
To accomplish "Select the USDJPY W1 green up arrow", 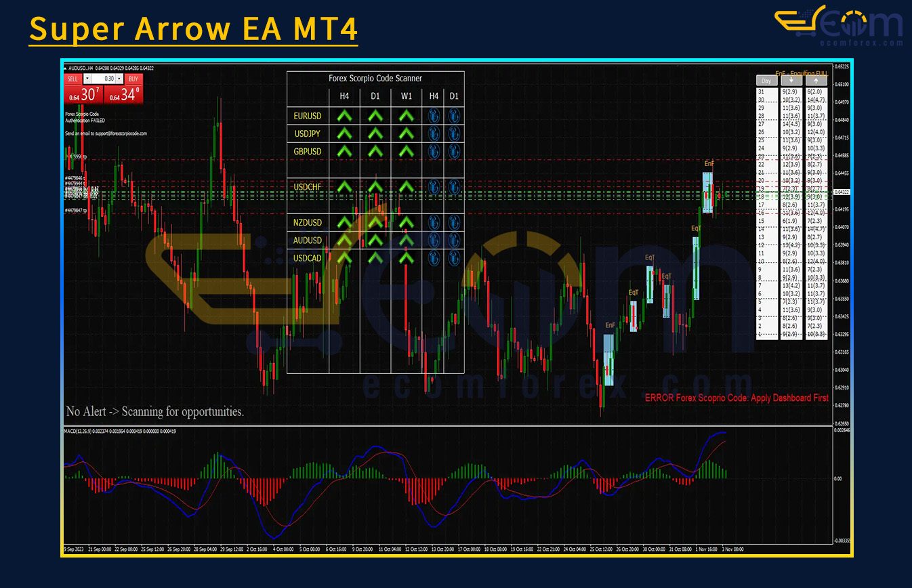I will pos(406,133).
